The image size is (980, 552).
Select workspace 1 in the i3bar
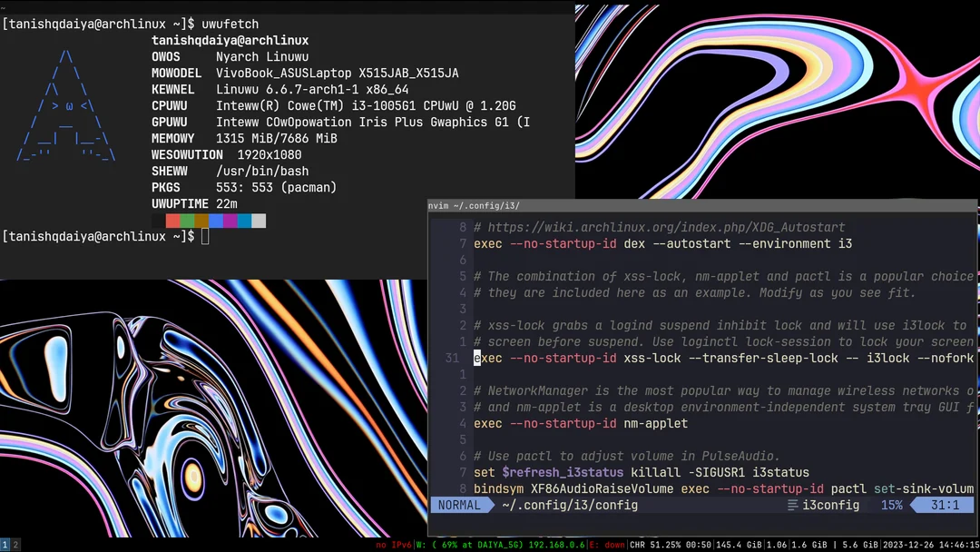pyautogui.click(x=5, y=544)
